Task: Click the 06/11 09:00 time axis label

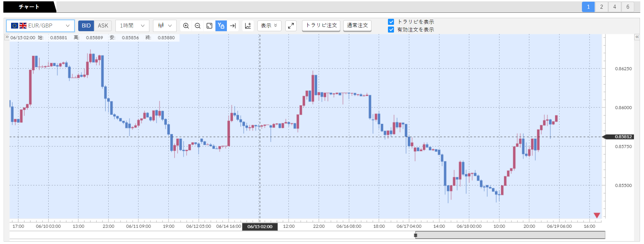Action: [139, 227]
